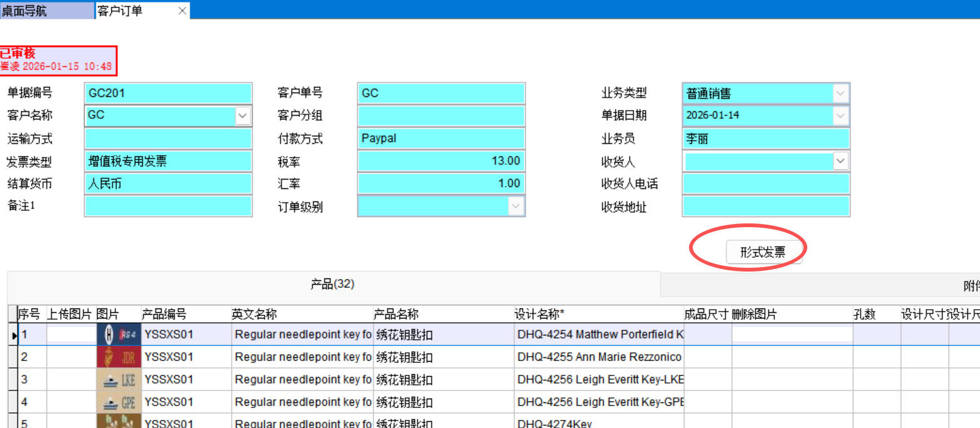Click the 收货地址 input field
Viewport: 980px width, 428px height.
point(765,206)
